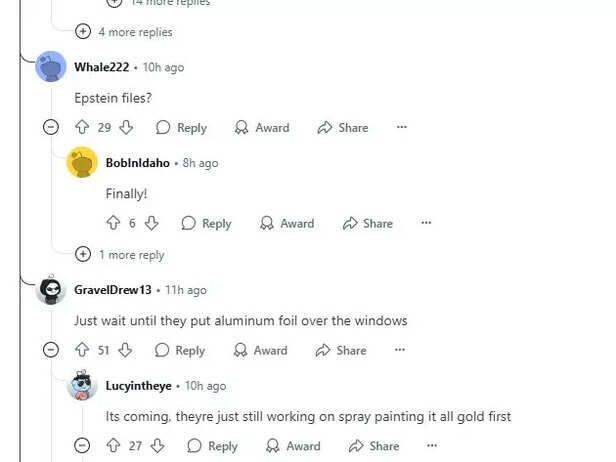Expand "1 more reply" under BobInIdaho

coord(119,255)
